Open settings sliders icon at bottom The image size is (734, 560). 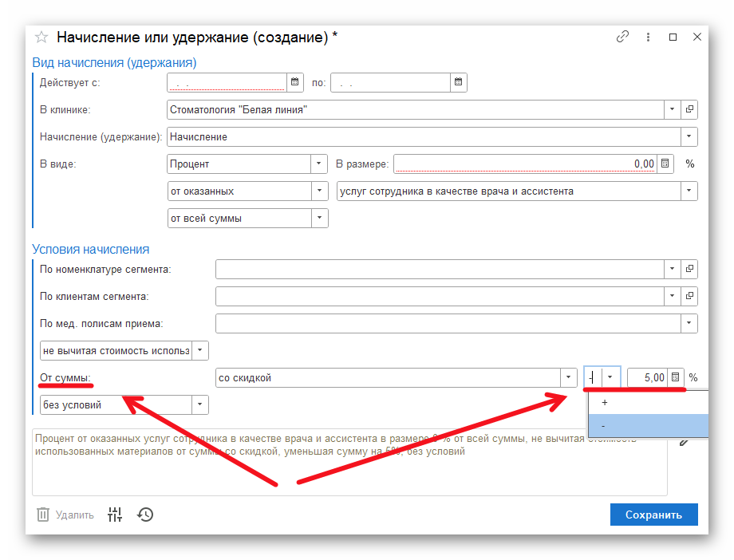click(x=115, y=515)
